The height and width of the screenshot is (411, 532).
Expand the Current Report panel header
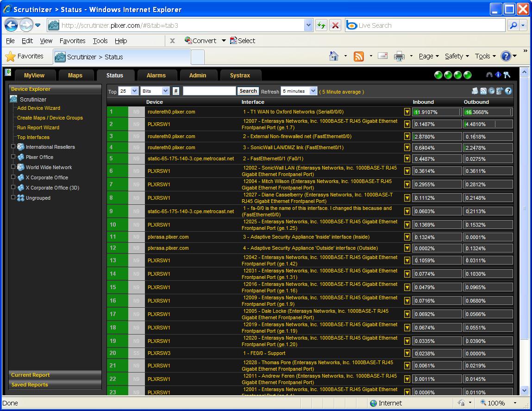[55, 375]
